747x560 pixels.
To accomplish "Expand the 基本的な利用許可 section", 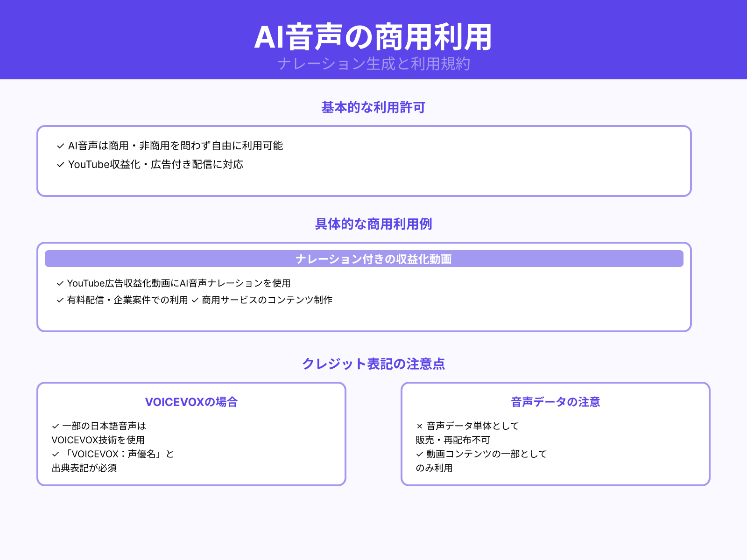I will (x=373, y=107).
